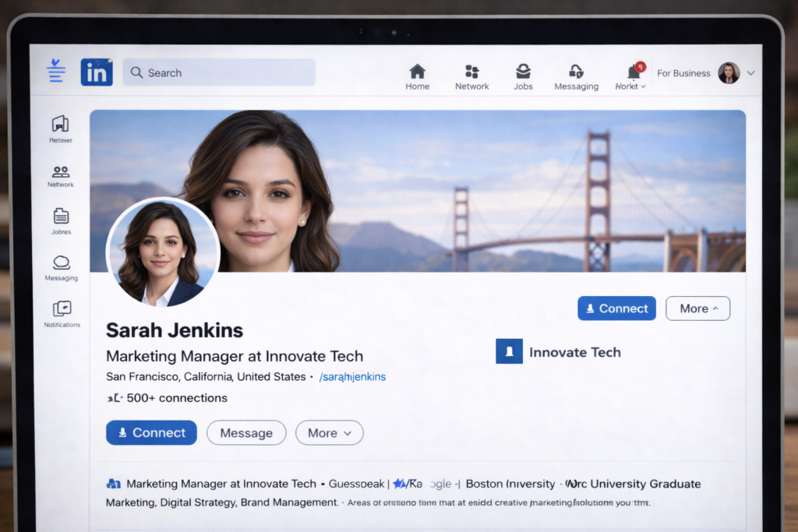The image size is (798, 532).
Task: Click the Message button
Action: point(246,433)
